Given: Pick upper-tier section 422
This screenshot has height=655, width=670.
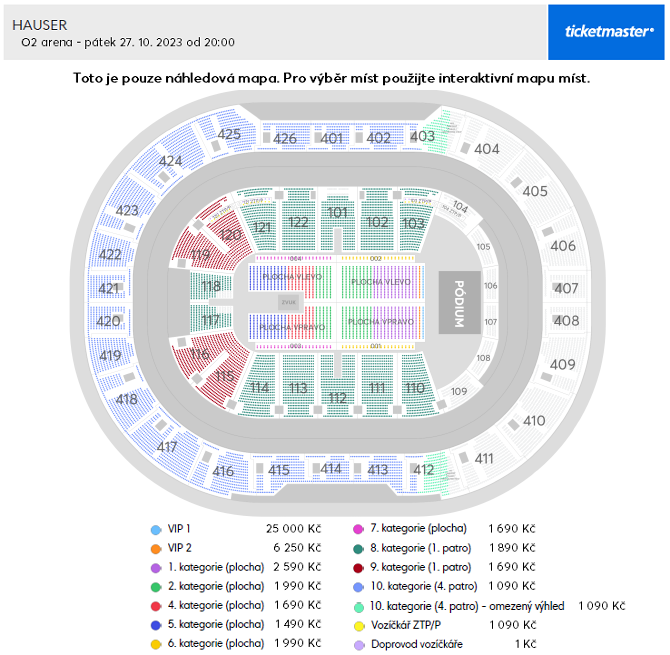Looking at the screenshot, I should coord(110,255).
